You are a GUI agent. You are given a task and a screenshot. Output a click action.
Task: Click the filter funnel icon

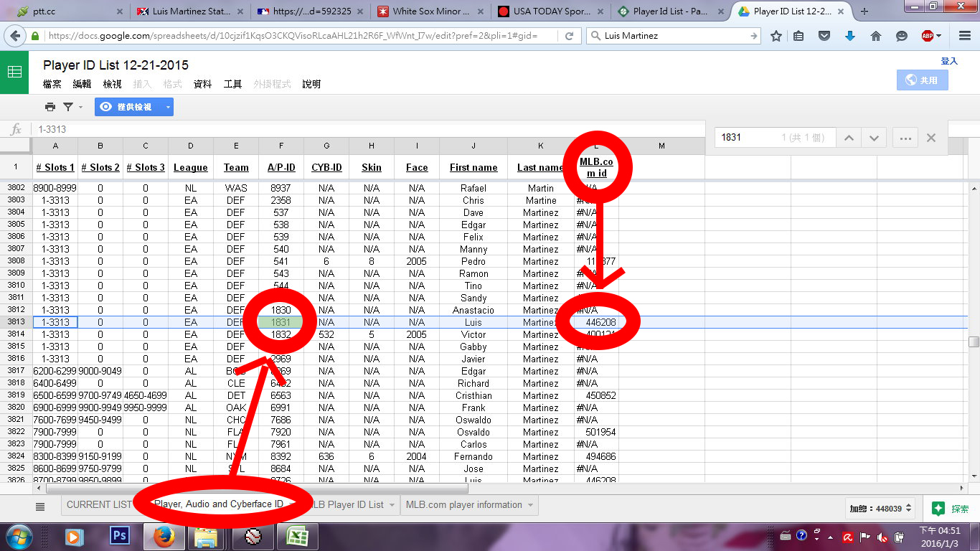click(x=68, y=107)
